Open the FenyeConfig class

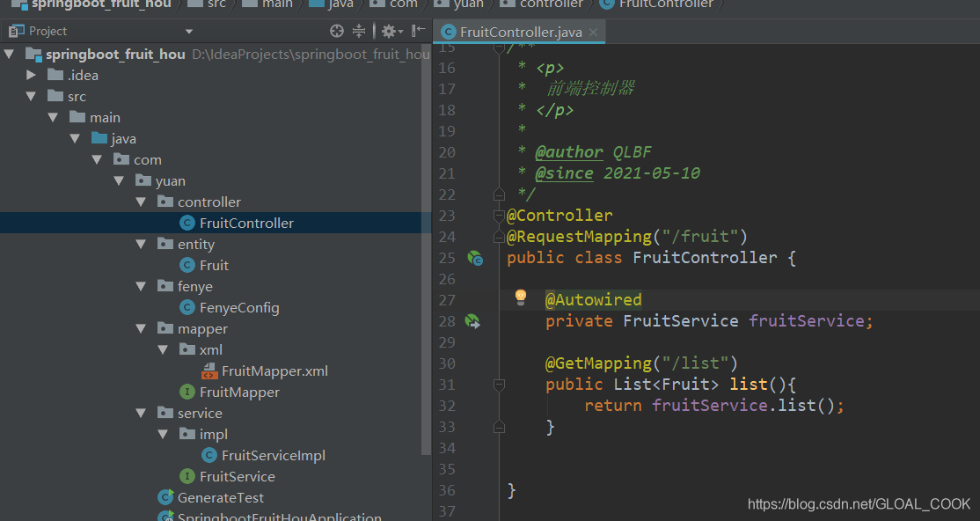tap(239, 308)
